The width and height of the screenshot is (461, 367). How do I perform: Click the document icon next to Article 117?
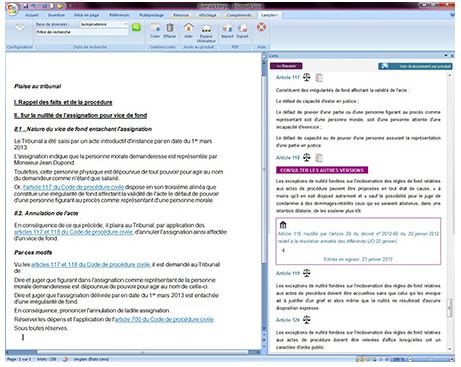tap(319, 78)
